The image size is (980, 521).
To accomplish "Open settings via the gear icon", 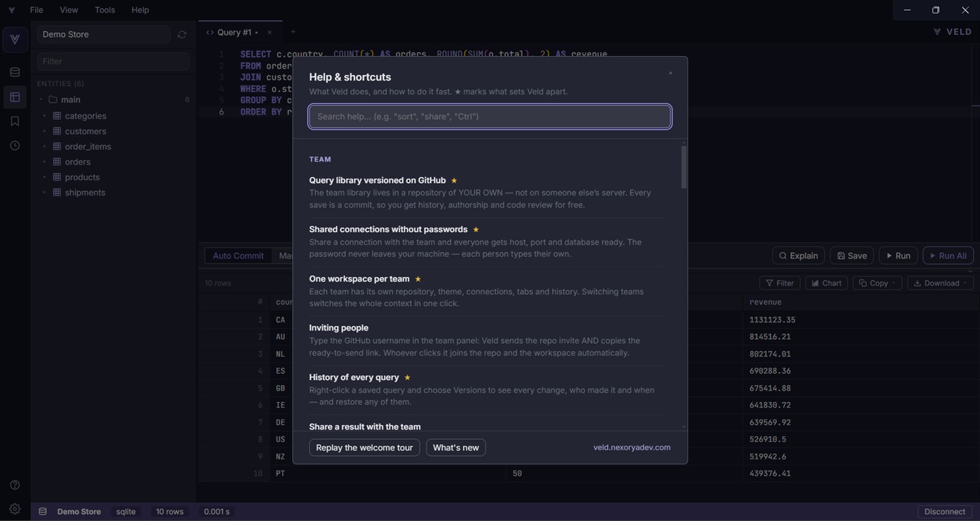I will [x=15, y=509].
